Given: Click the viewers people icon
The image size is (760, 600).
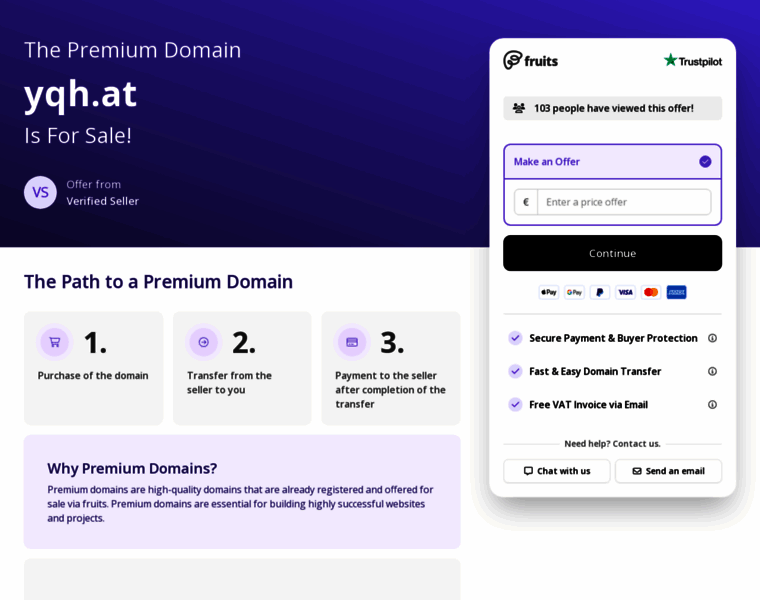Looking at the screenshot, I should 519,108.
